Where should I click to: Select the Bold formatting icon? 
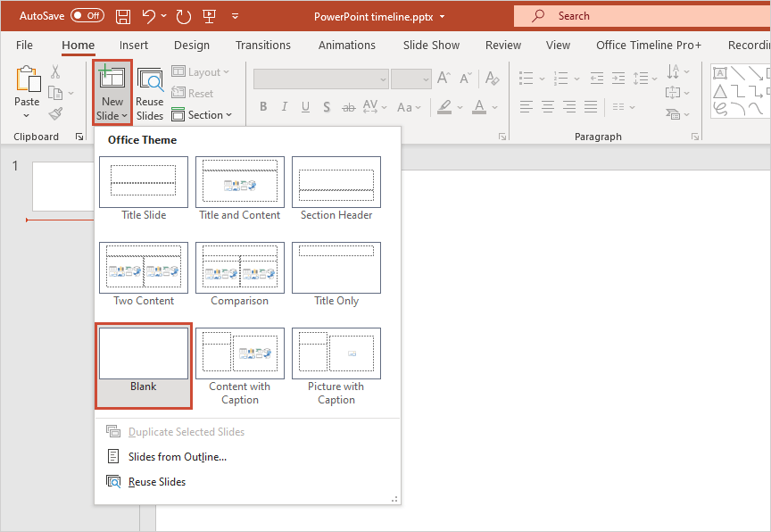click(x=263, y=107)
